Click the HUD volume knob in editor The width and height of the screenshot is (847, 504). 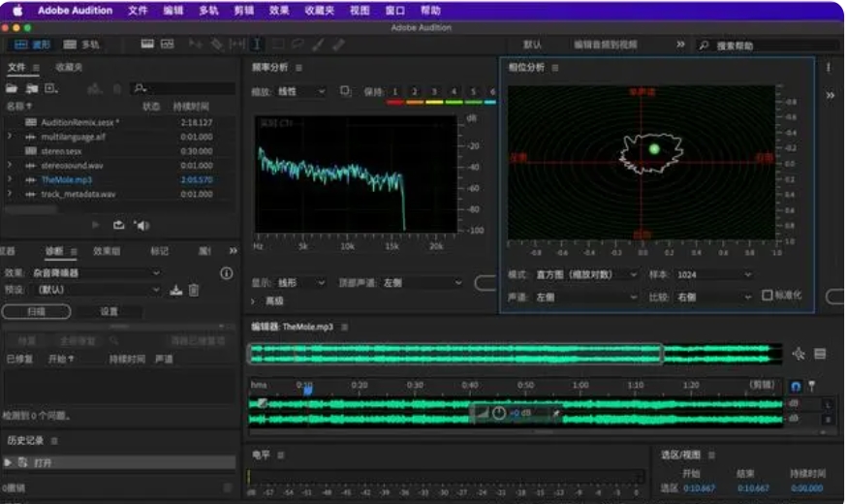[499, 413]
